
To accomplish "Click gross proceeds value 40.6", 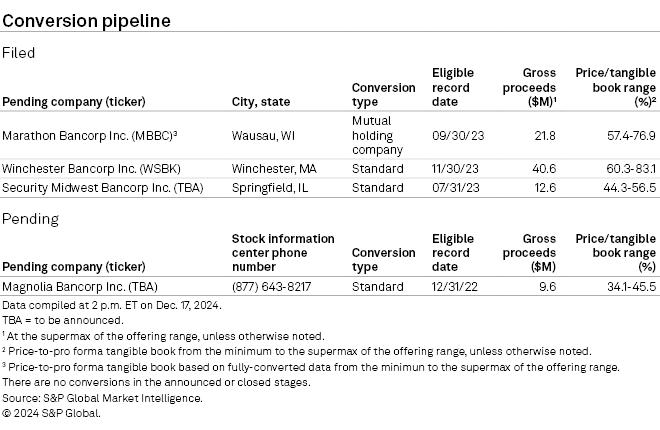I will [x=545, y=169].
